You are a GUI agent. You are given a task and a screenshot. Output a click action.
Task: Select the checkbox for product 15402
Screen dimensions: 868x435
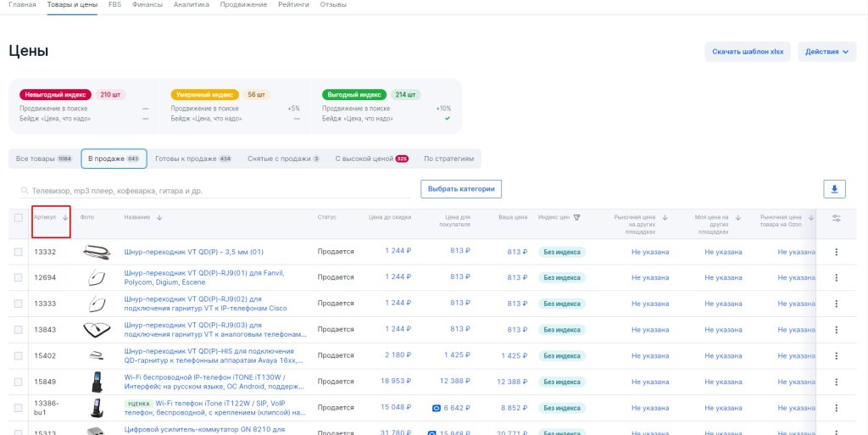[x=19, y=355]
